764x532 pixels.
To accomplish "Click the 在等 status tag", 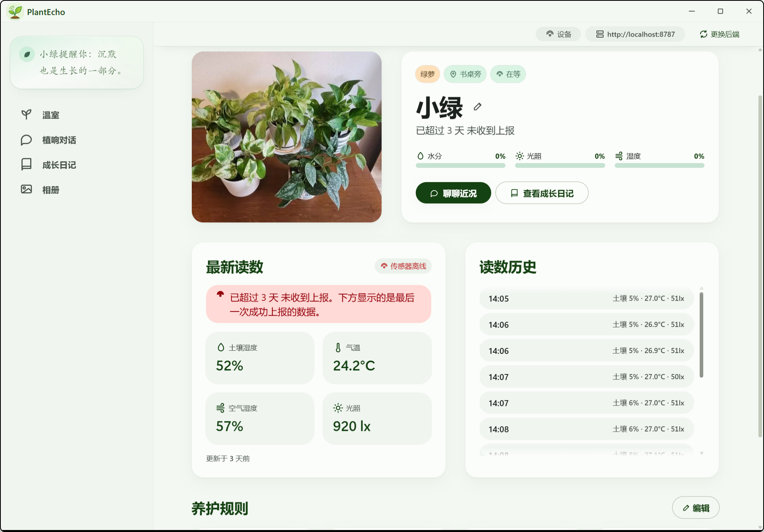I will tap(508, 74).
